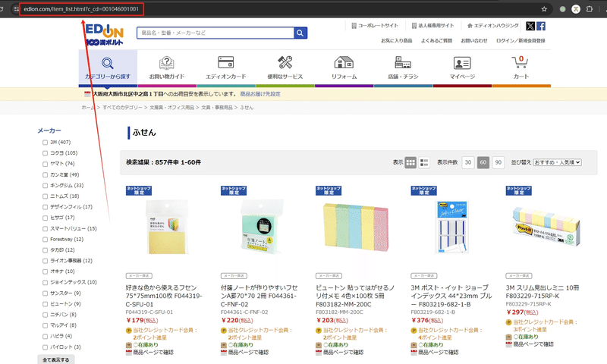607x364 pixels.
Task: Open エディオンハウジング link
Action: click(492, 26)
